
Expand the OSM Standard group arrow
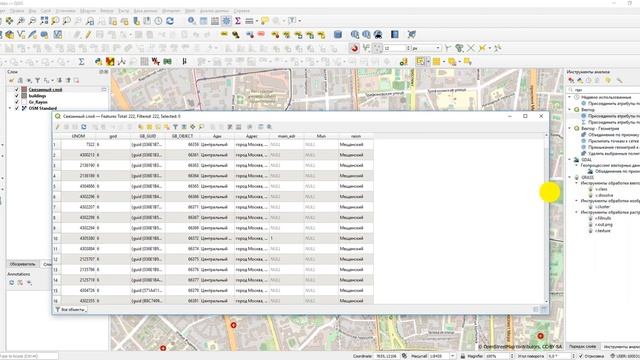click(x=10, y=108)
